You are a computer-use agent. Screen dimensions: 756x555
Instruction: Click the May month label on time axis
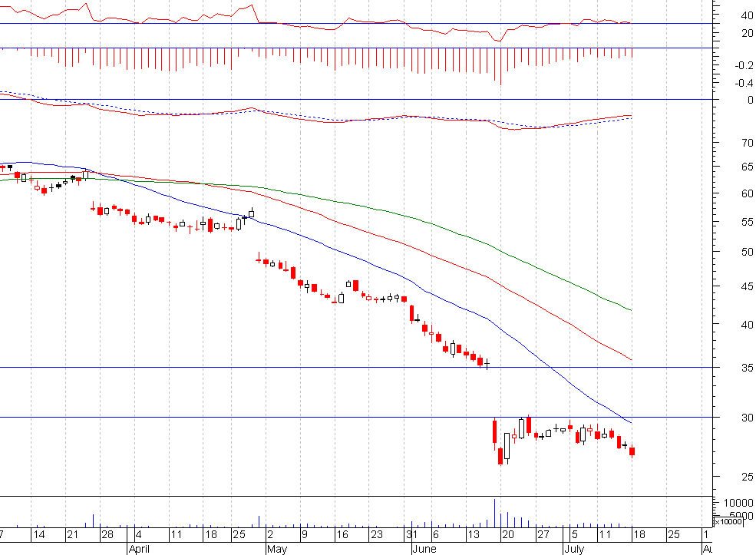click(277, 549)
